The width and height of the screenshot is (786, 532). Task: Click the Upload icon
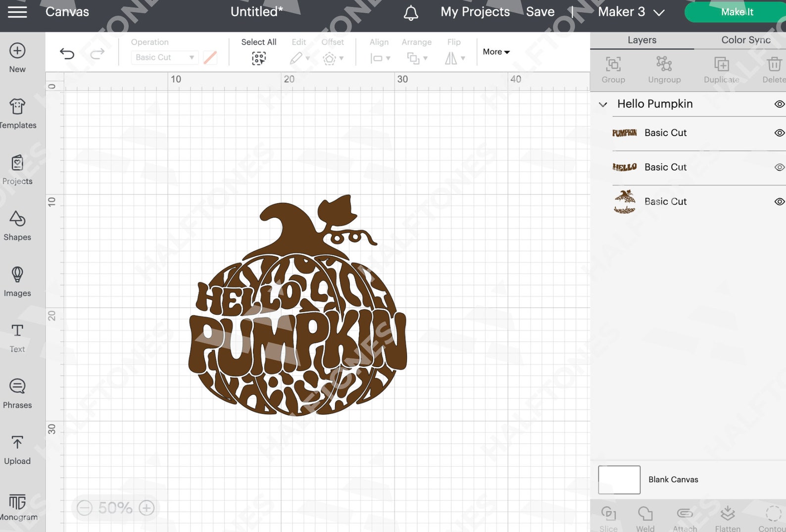click(x=17, y=442)
